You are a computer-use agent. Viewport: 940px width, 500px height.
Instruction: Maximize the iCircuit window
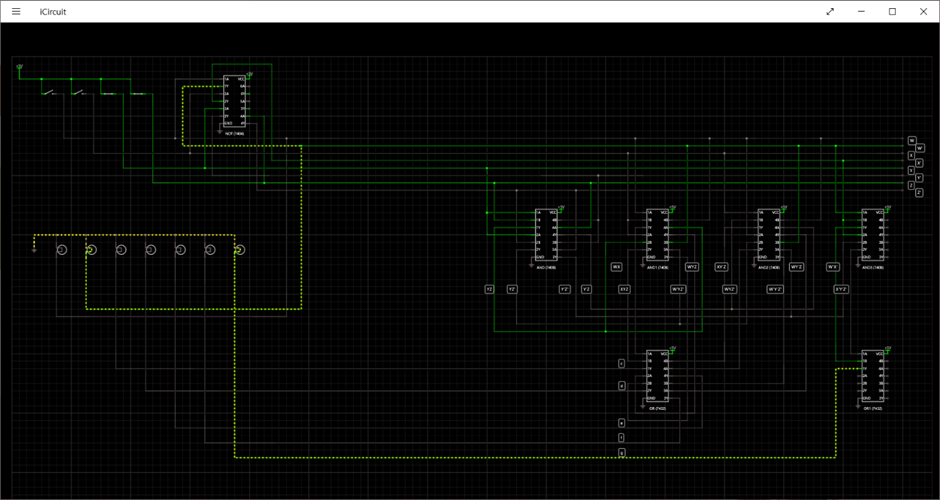pyautogui.click(x=892, y=11)
